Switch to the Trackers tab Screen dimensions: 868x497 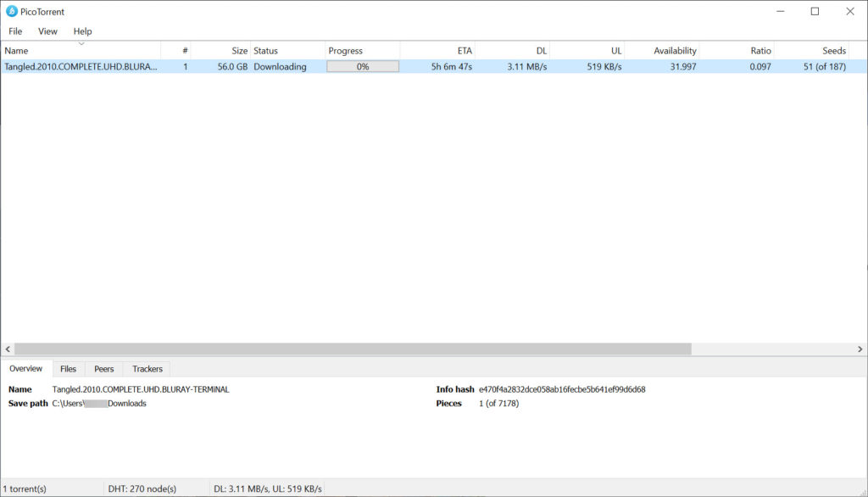(147, 369)
